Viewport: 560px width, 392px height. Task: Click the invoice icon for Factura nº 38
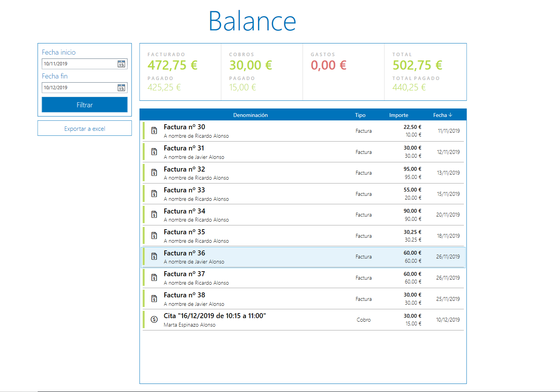pos(154,299)
